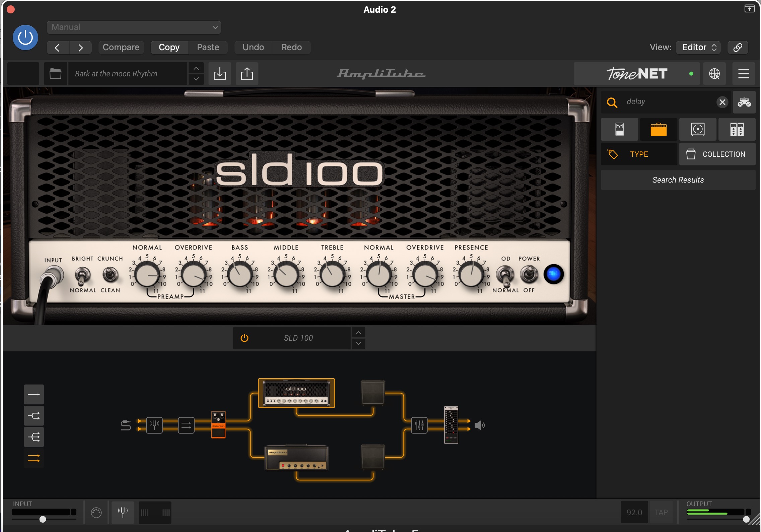Image resolution: width=761 pixels, height=532 pixels.
Task: Toggle the SLD 100 amp power icon
Action: click(x=245, y=338)
